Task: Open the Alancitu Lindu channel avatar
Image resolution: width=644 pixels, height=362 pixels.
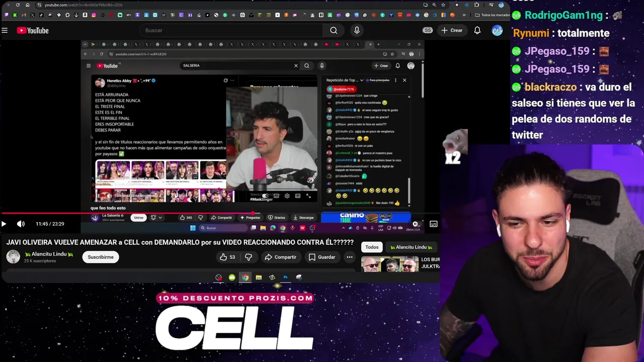Action: click(x=13, y=257)
